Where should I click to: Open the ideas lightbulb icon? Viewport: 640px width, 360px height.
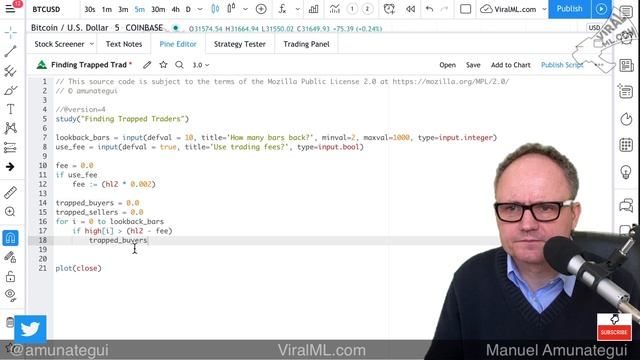tap(626, 172)
